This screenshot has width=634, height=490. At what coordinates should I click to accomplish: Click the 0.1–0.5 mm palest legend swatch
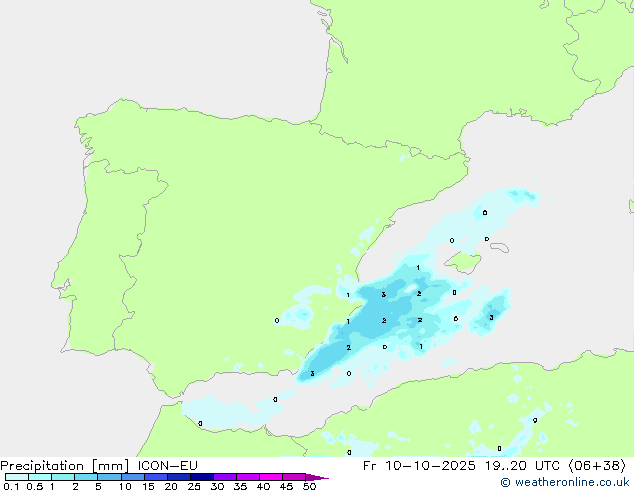coord(17,477)
